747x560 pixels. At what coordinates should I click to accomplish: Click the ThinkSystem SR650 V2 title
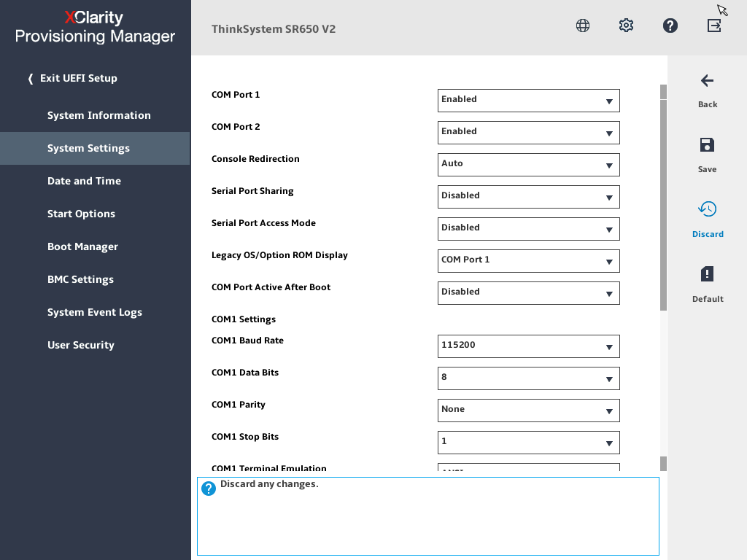click(x=274, y=29)
